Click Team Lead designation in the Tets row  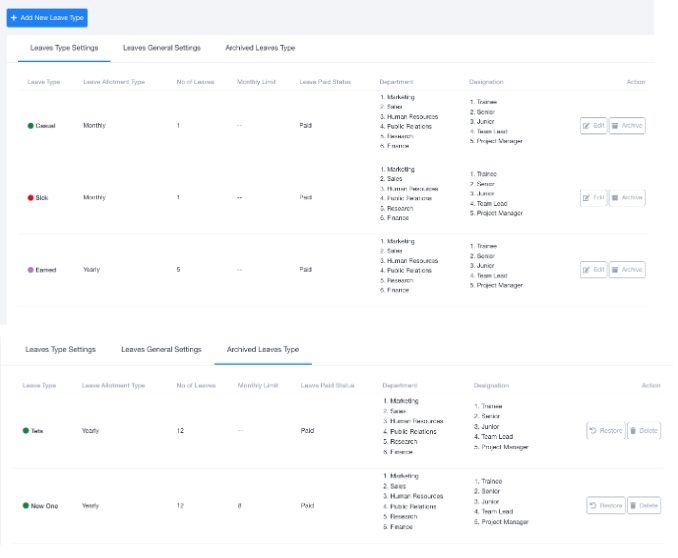tap(497, 437)
